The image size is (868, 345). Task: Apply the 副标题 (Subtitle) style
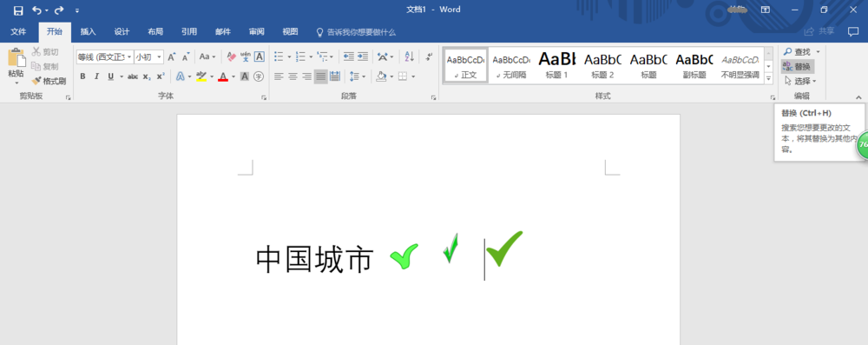(694, 65)
